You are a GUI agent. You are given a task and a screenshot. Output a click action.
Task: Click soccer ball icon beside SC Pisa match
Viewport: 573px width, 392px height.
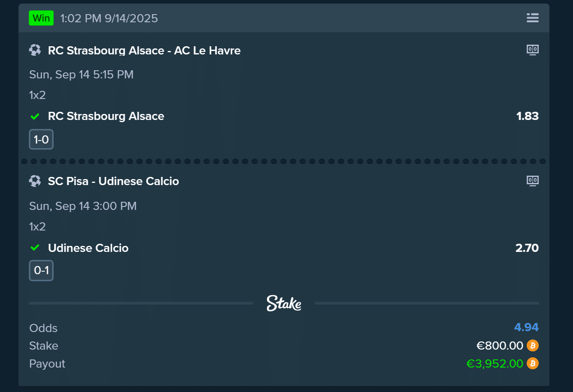point(35,181)
